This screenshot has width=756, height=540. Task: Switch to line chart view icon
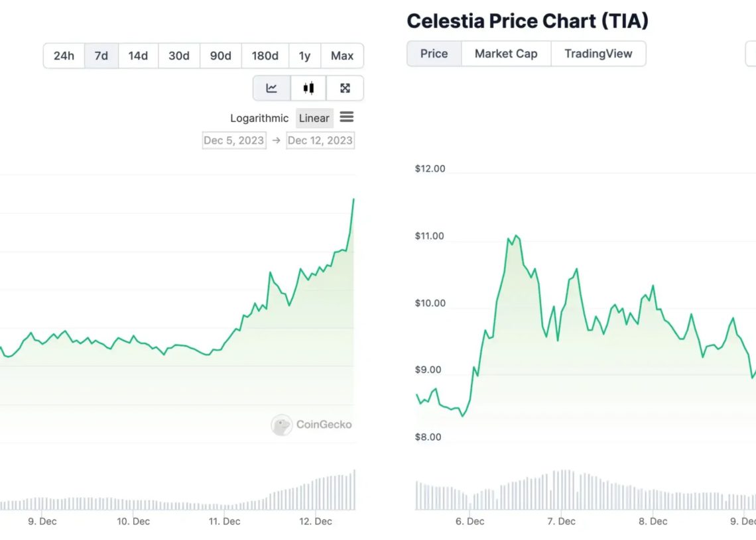point(272,88)
